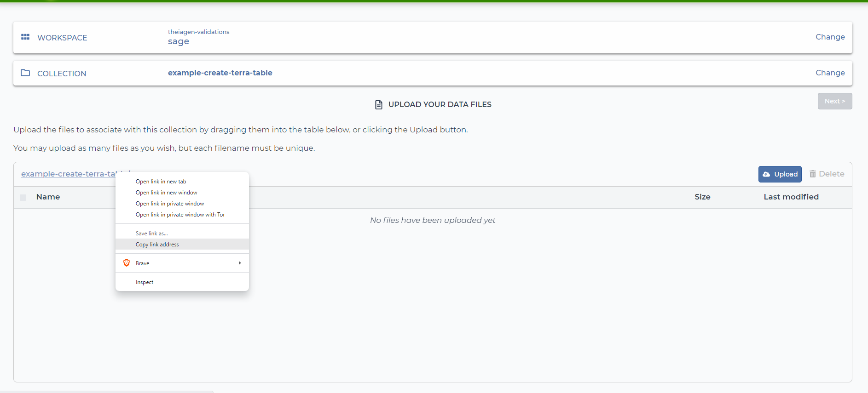Screen dimensions: 868x393
Task: Expand the Brave submenu arrow
Action: coord(240,263)
